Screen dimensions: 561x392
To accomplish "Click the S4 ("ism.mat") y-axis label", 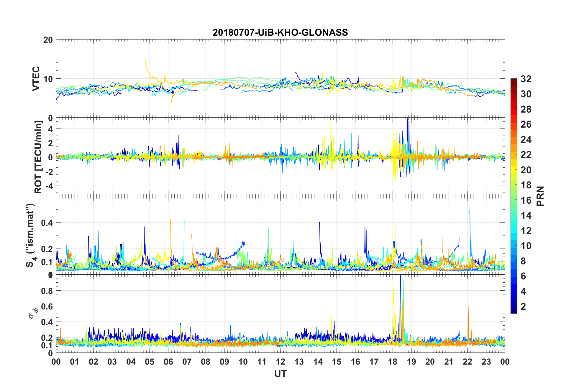I will (31, 235).
